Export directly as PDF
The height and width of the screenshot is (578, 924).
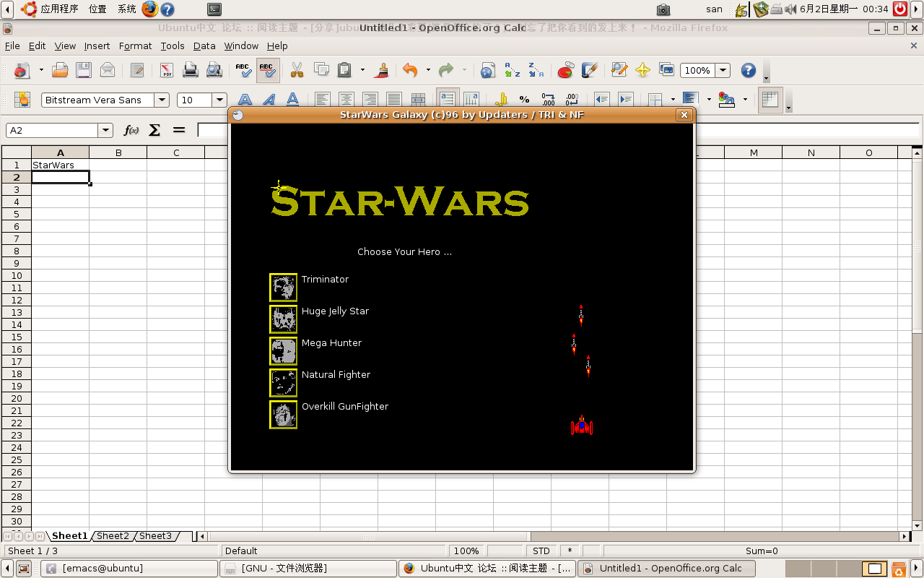pos(167,70)
